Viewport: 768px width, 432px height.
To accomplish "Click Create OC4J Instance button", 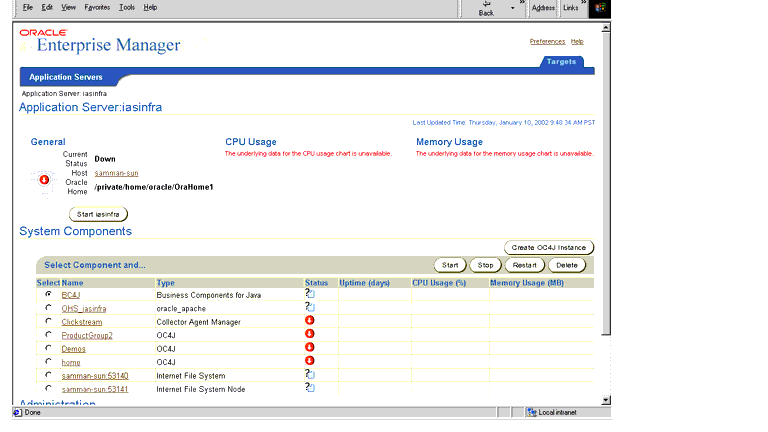I will point(549,248).
